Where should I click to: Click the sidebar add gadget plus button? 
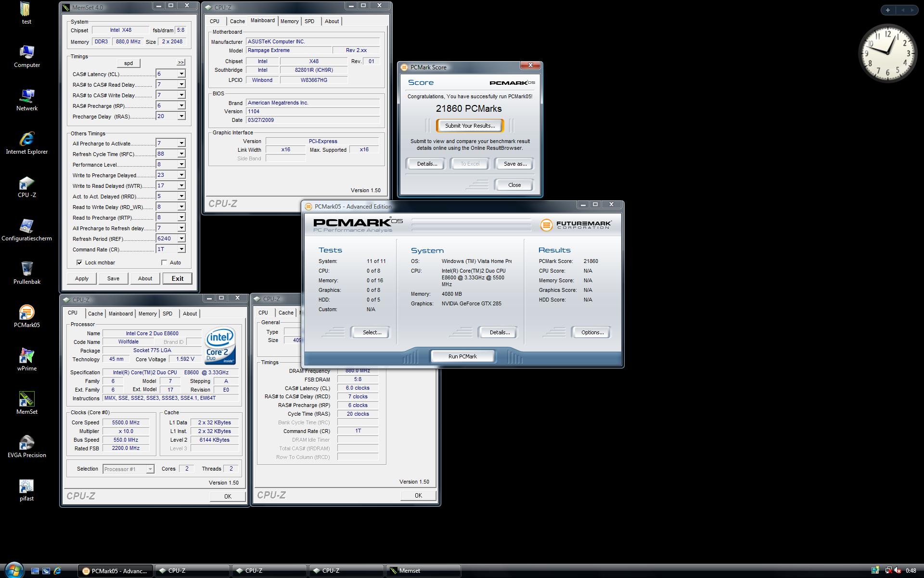click(x=887, y=10)
